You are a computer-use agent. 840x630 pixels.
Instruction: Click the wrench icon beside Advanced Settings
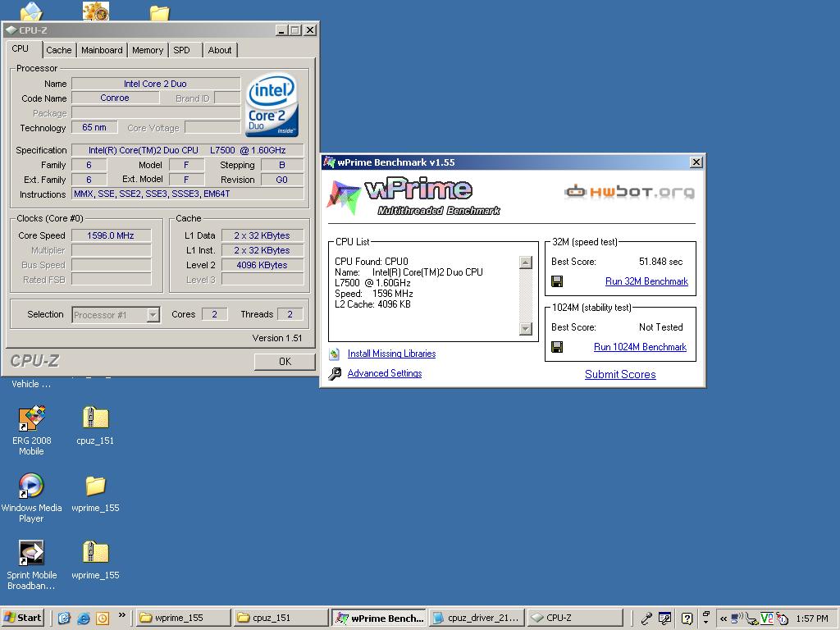coord(335,373)
